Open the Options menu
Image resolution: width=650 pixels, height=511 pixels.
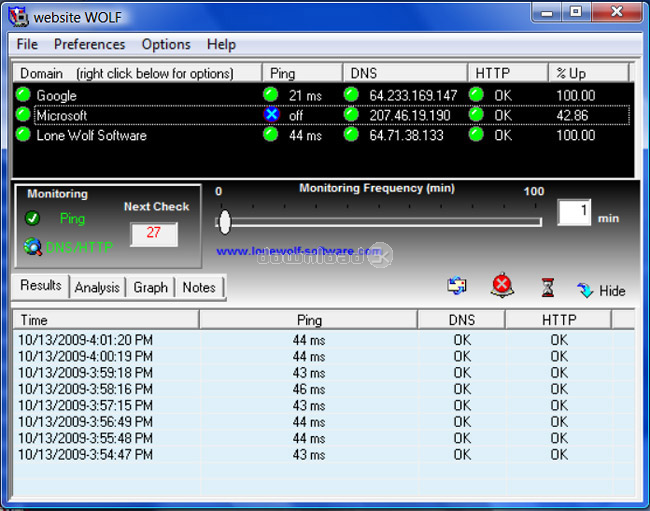pyautogui.click(x=166, y=44)
